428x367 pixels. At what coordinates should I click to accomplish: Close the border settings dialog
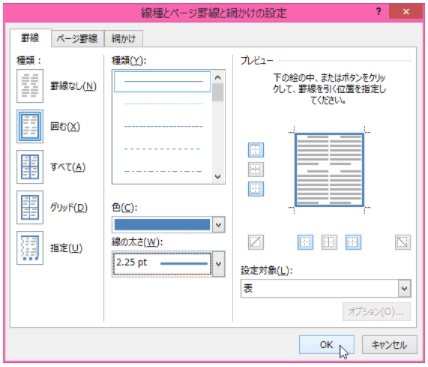tap(406, 12)
